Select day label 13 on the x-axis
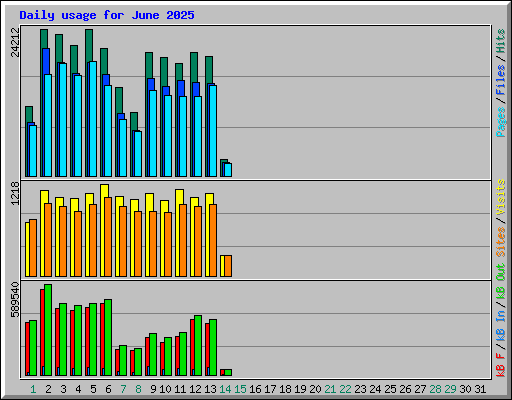This screenshot has height=400, width=512. tap(210, 389)
